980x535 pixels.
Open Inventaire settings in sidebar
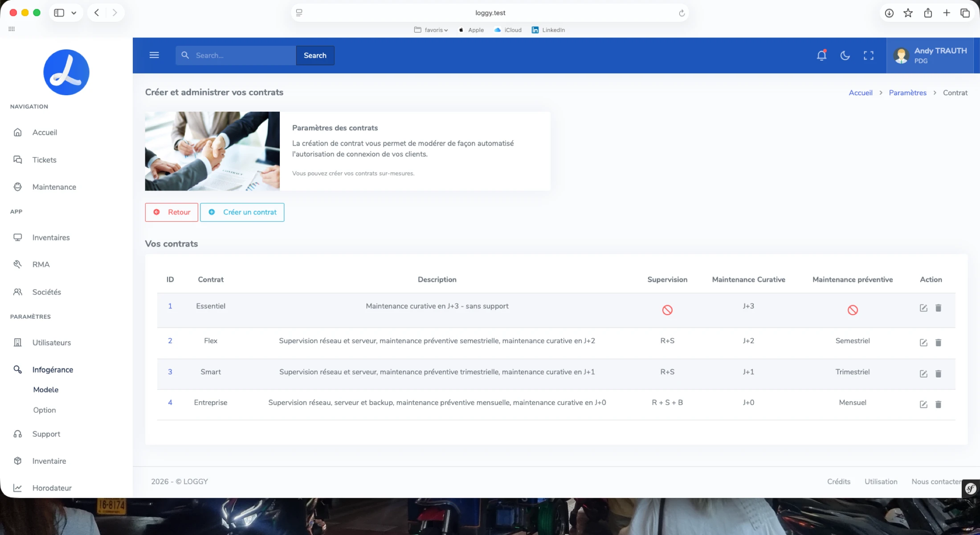click(x=49, y=461)
